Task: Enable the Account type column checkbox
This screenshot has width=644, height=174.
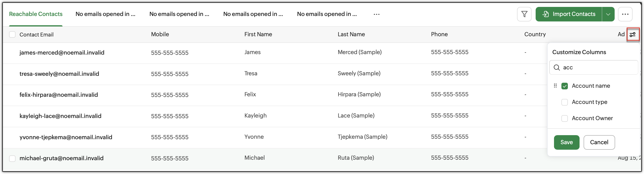Action: pyautogui.click(x=565, y=102)
